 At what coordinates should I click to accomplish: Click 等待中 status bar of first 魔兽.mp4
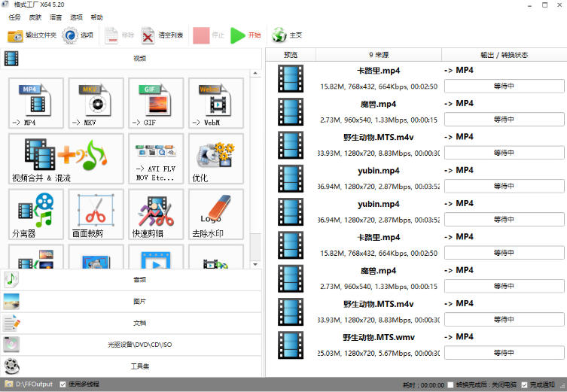pos(504,119)
